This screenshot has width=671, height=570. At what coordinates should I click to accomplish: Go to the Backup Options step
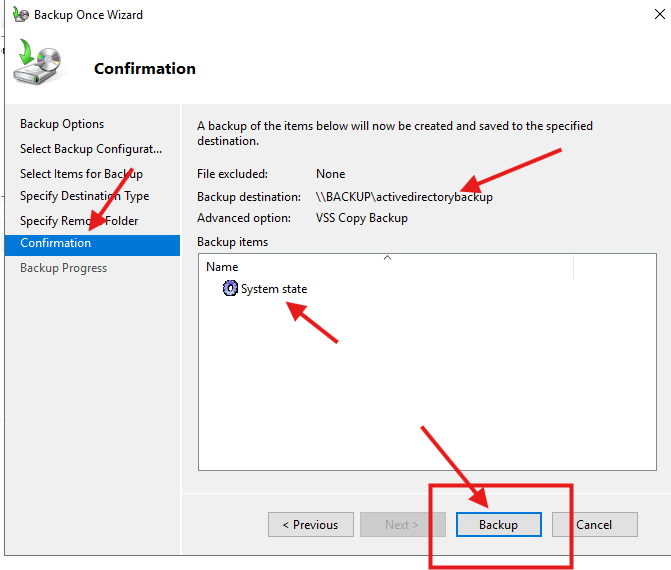[x=62, y=124]
